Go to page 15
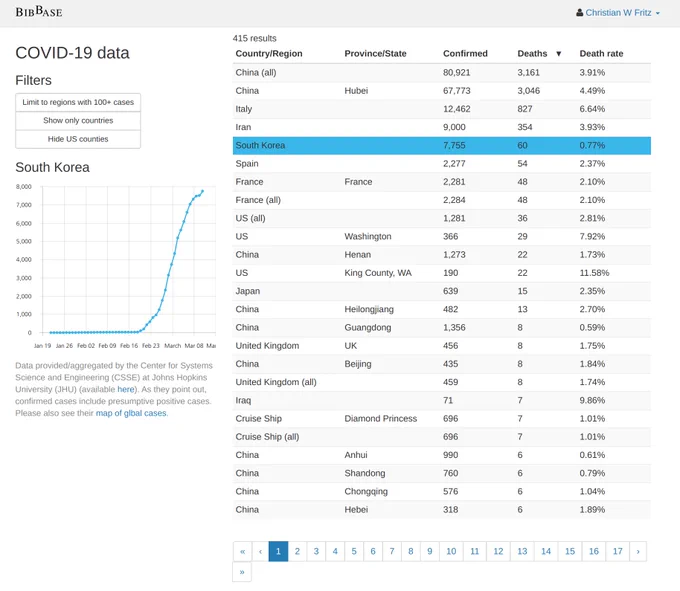680x591 pixels. click(x=570, y=552)
